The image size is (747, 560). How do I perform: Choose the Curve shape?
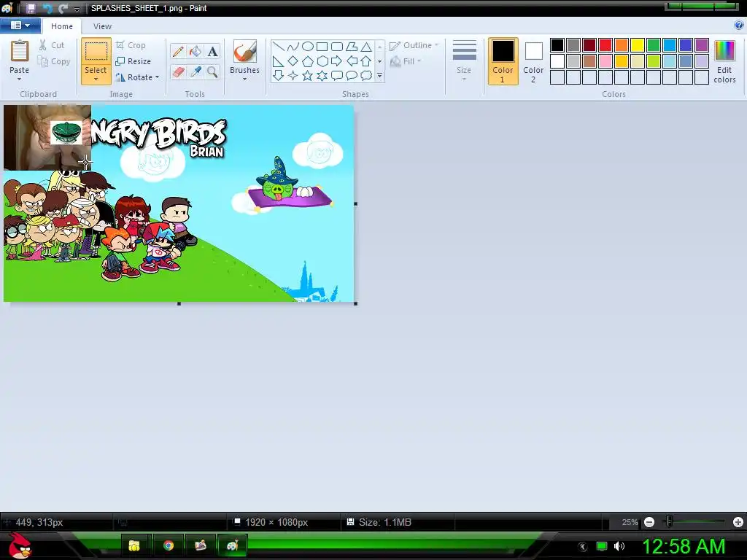point(293,46)
